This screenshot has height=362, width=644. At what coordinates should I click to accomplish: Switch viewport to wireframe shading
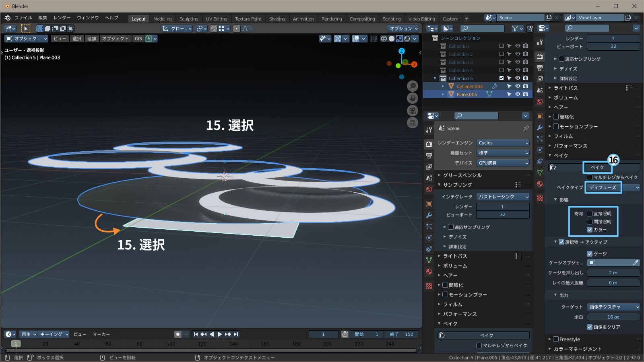pyautogui.click(x=384, y=39)
